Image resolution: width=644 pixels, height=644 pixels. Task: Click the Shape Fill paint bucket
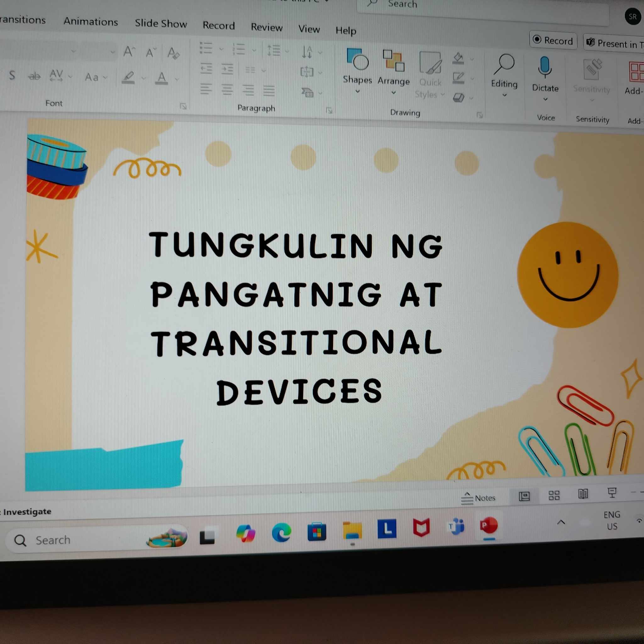tap(458, 58)
